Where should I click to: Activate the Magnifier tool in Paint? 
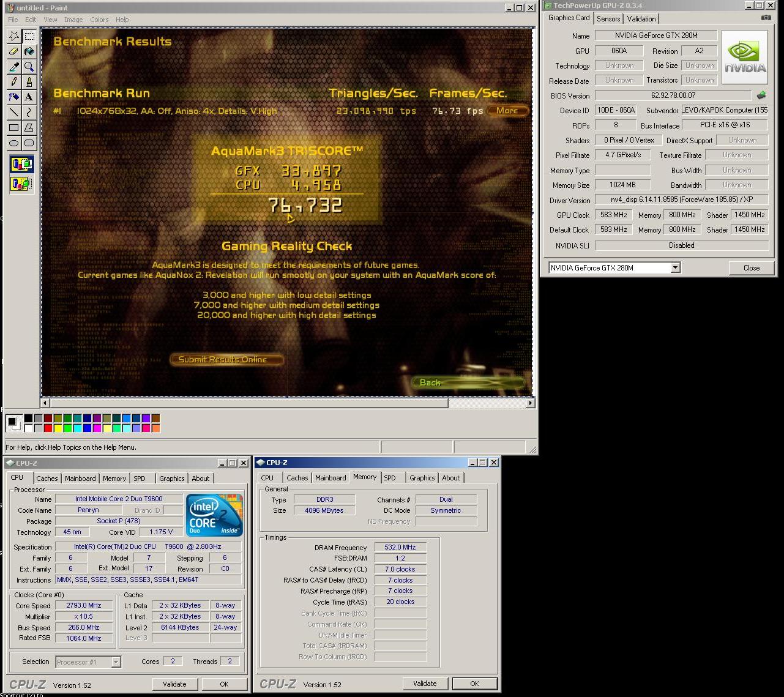pos(29,67)
